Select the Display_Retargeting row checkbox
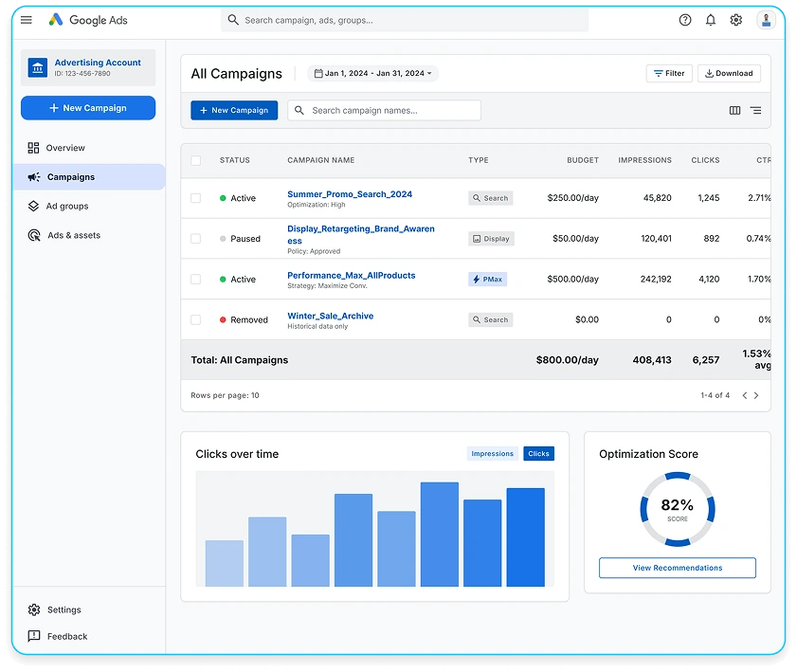The height and width of the screenshot is (672, 797). coord(195,239)
